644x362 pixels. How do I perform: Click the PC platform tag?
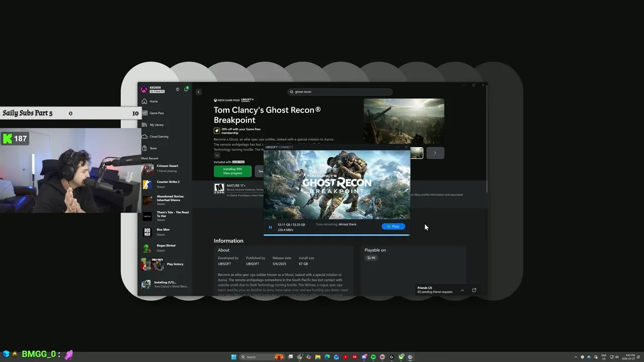coord(371,258)
